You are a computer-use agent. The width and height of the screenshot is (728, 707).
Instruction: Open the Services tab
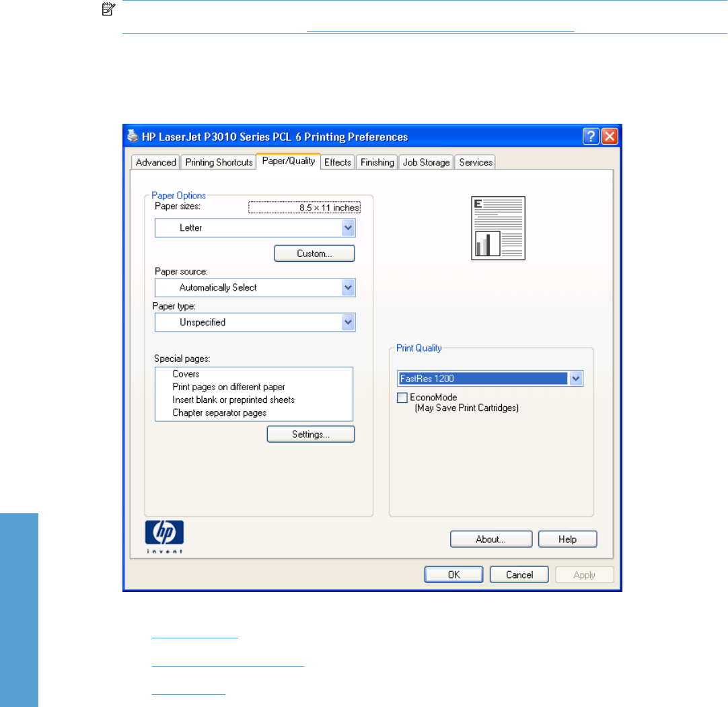click(x=476, y=163)
